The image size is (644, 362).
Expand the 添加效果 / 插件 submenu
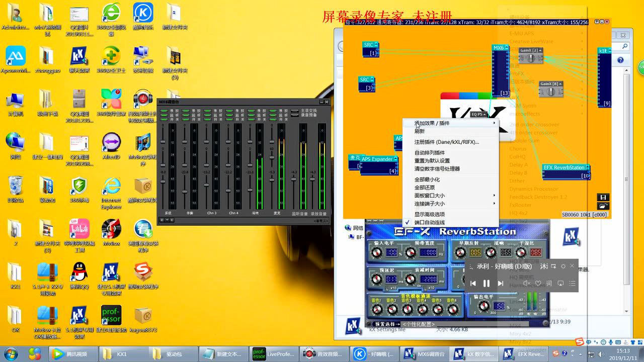(451, 123)
